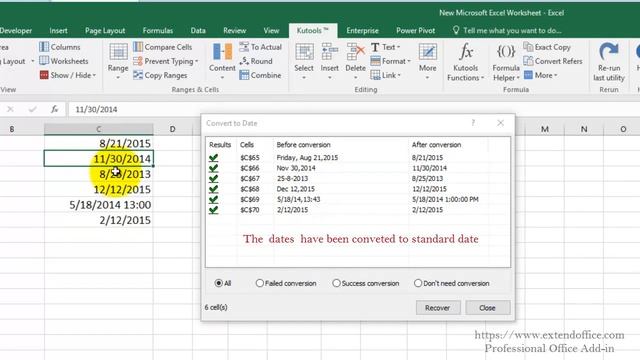Open the Insert tool in Editing group
This screenshot has height=360, width=640.
coord(329,61)
